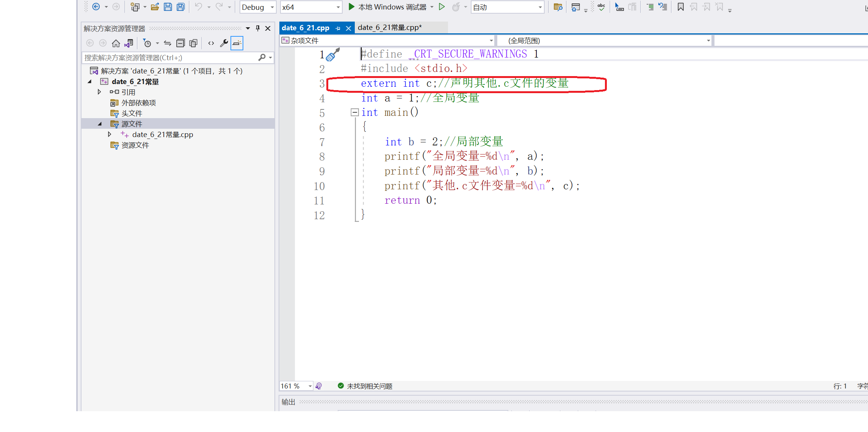Expand the 引用 references node
The width and height of the screenshot is (868, 432).
tap(99, 92)
